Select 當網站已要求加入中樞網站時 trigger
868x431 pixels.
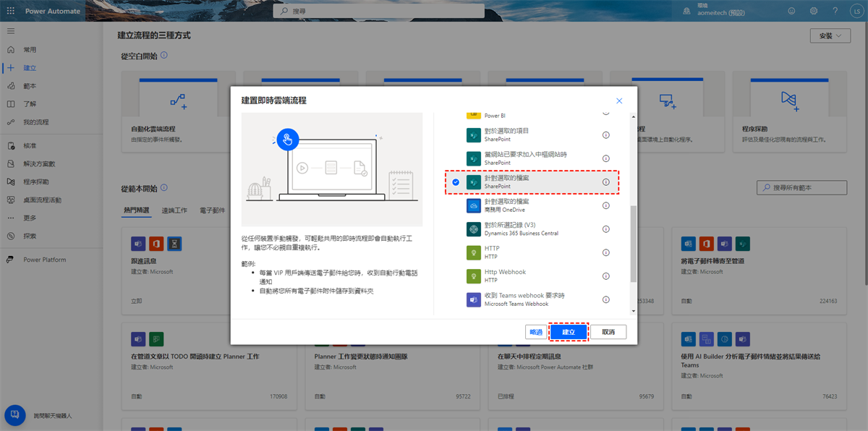point(532,158)
